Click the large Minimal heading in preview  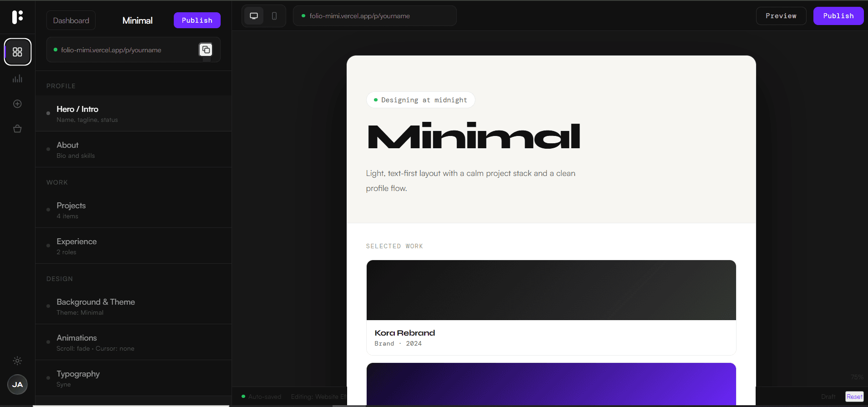[474, 136]
